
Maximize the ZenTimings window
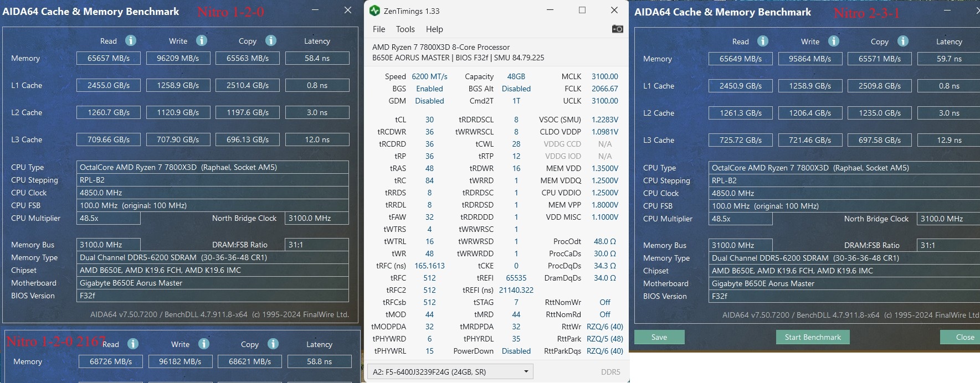coord(582,10)
